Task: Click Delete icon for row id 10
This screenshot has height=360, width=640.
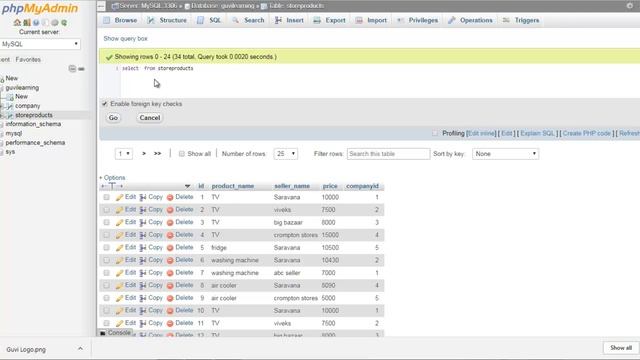Action: point(170,311)
